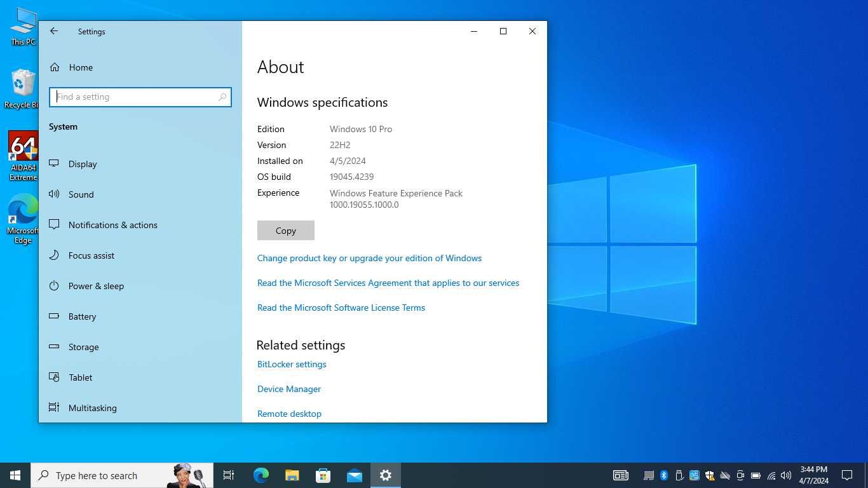The image size is (868, 488).
Task: Select Tablet in the sidebar
Action: [x=140, y=377]
